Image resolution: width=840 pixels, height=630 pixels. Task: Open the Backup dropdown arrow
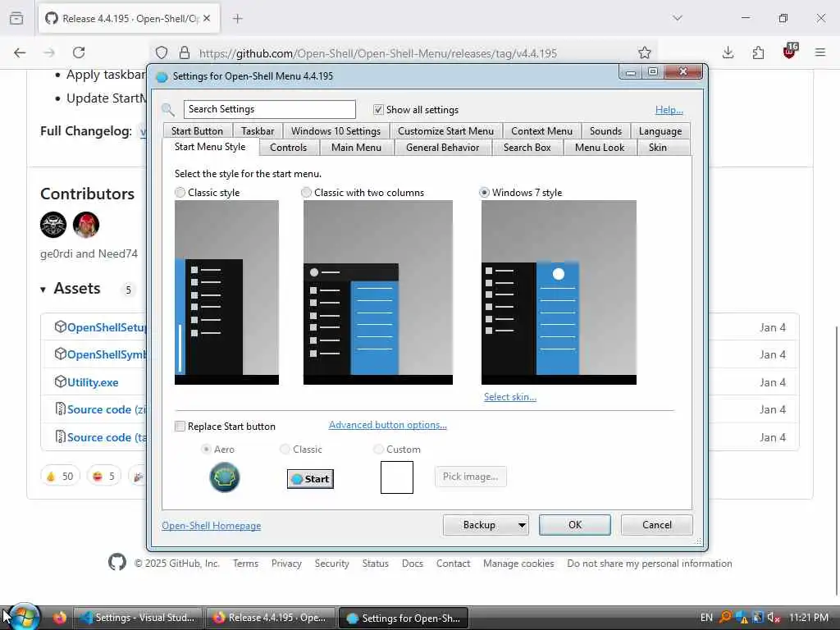pos(522,526)
